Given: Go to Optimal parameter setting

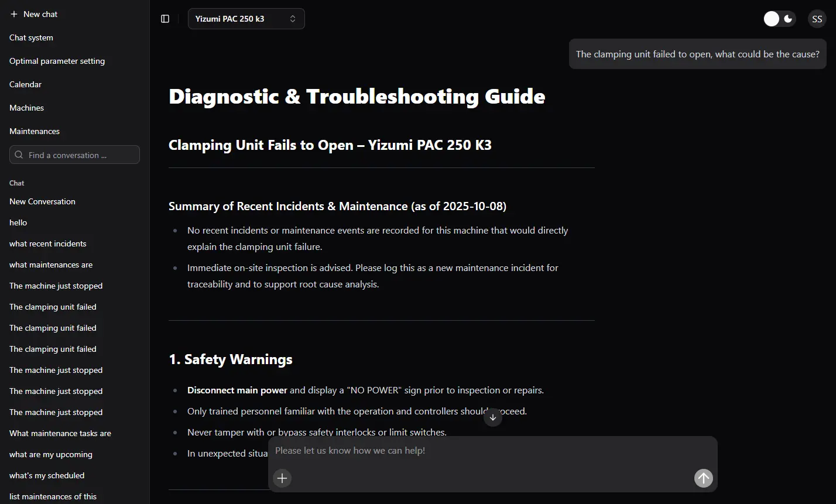Looking at the screenshot, I should tap(57, 61).
